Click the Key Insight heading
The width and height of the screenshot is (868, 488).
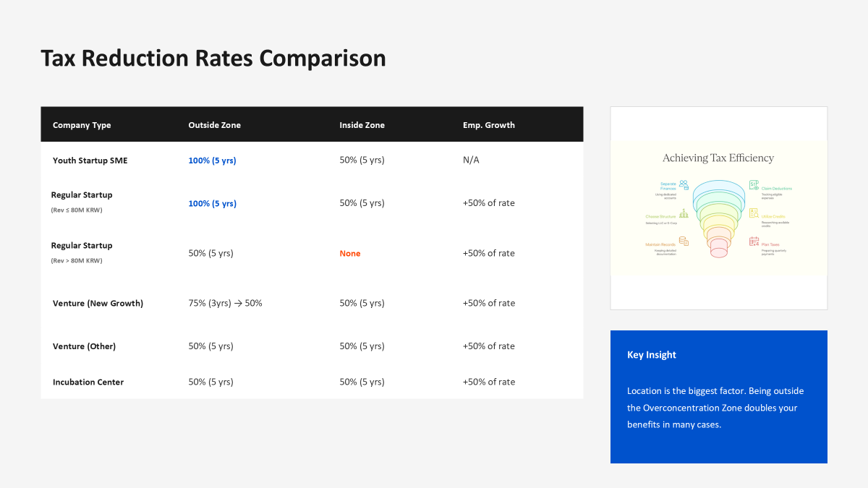click(651, 355)
